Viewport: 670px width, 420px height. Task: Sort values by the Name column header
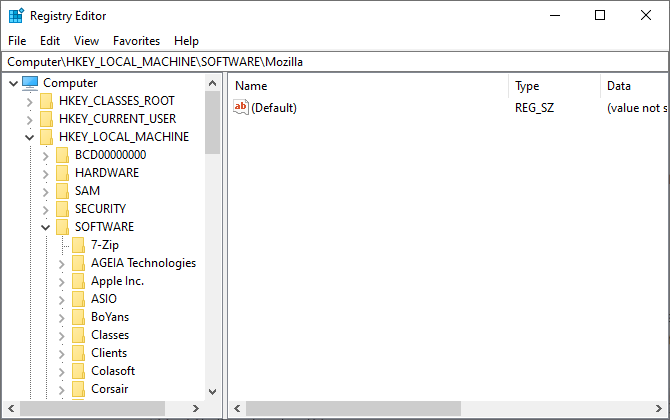[x=368, y=86]
